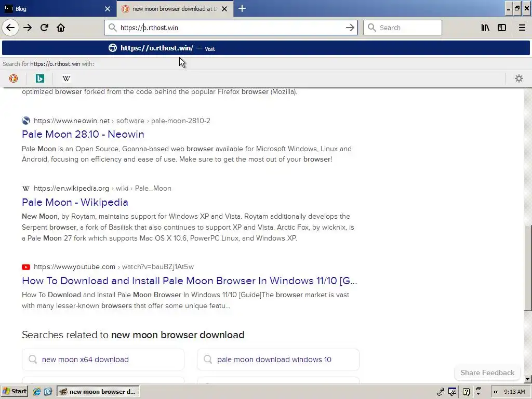The image size is (532, 399).
Task: Search with Wikipedia one-off engine icon
Action: (x=66, y=79)
